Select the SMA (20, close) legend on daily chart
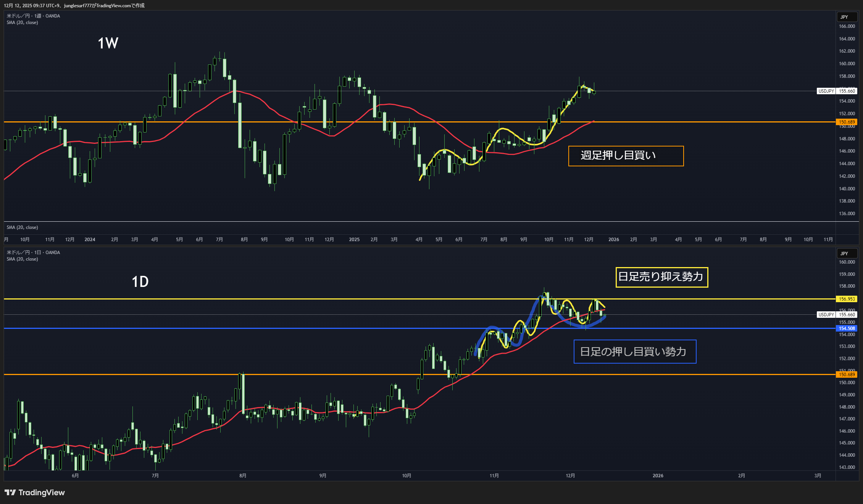The width and height of the screenshot is (863, 504). click(x=22, y=259)
